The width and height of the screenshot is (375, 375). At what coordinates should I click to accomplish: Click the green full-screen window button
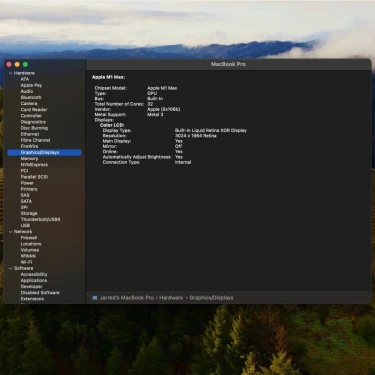[25, 64]
